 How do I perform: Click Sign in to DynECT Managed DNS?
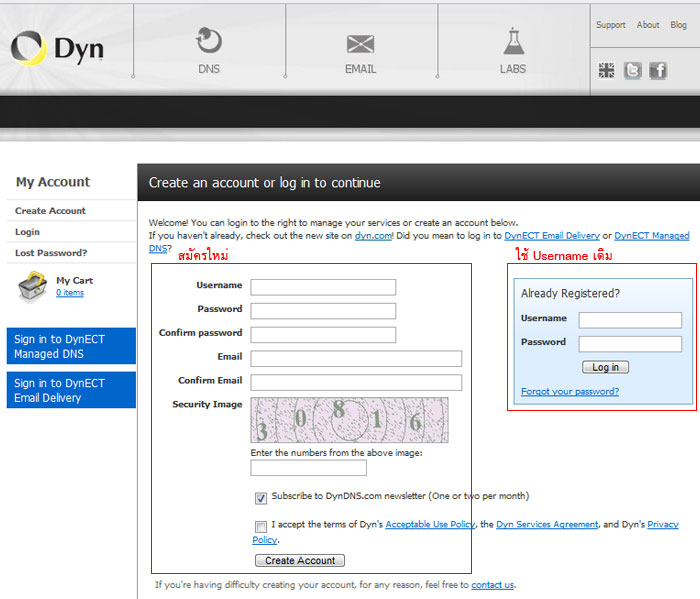point(71,346)
